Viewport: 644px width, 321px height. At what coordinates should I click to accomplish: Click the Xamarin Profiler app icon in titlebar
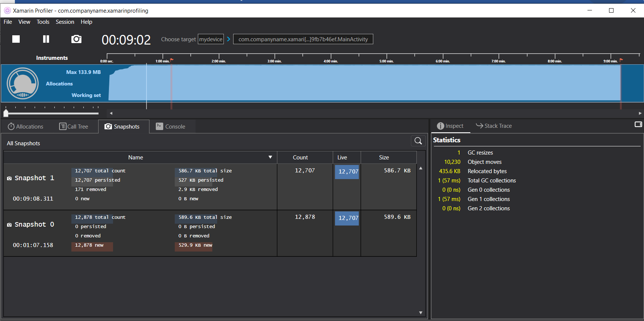[x=7, y=10]
